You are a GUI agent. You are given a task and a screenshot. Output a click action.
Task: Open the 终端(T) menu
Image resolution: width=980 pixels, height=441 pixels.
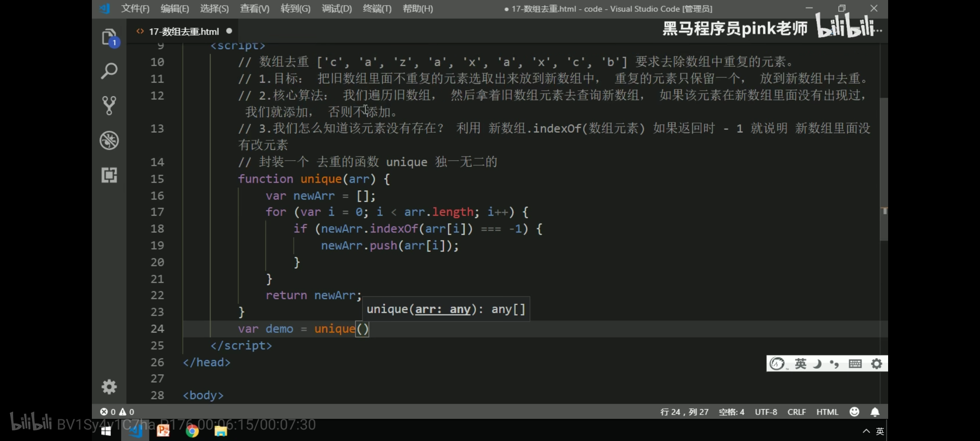[x=377, y=9]
